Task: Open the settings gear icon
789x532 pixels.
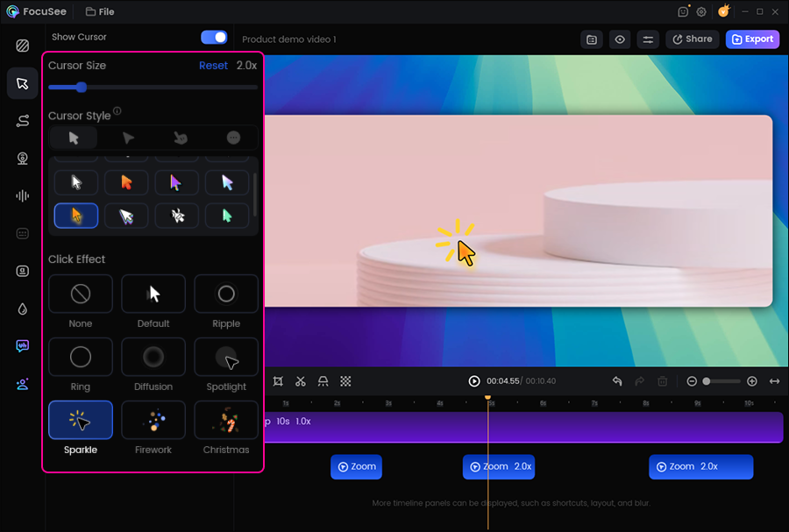Action: [701, 12]
